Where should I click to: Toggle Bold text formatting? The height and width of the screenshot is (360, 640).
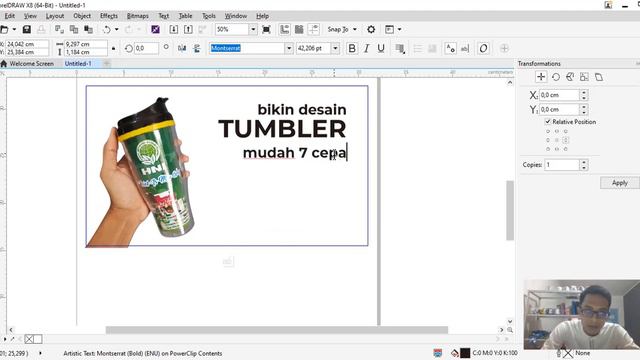tap(352, 48)
